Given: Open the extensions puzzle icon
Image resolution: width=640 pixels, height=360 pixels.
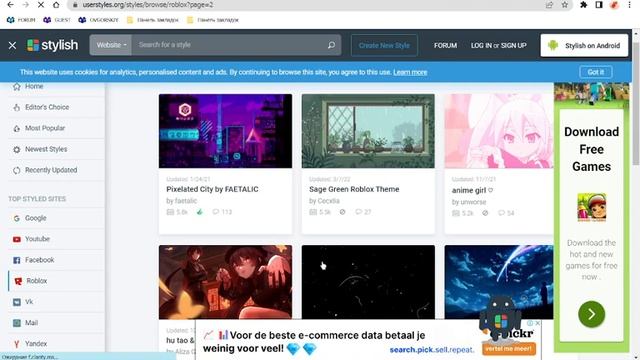Looking at the screenshot, I should (x=584, y=5).
